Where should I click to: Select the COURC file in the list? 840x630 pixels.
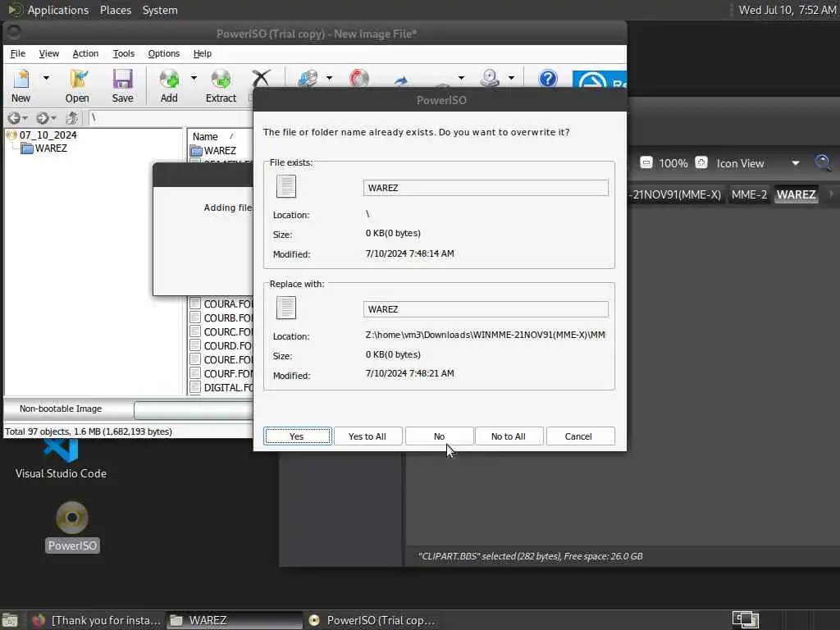point(221,331)
